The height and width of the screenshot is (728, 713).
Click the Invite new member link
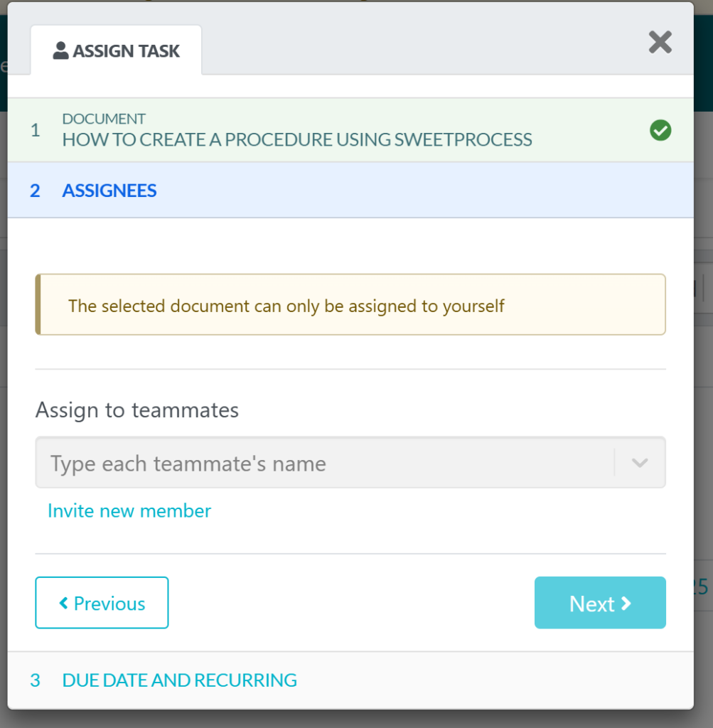pos(129,511)
